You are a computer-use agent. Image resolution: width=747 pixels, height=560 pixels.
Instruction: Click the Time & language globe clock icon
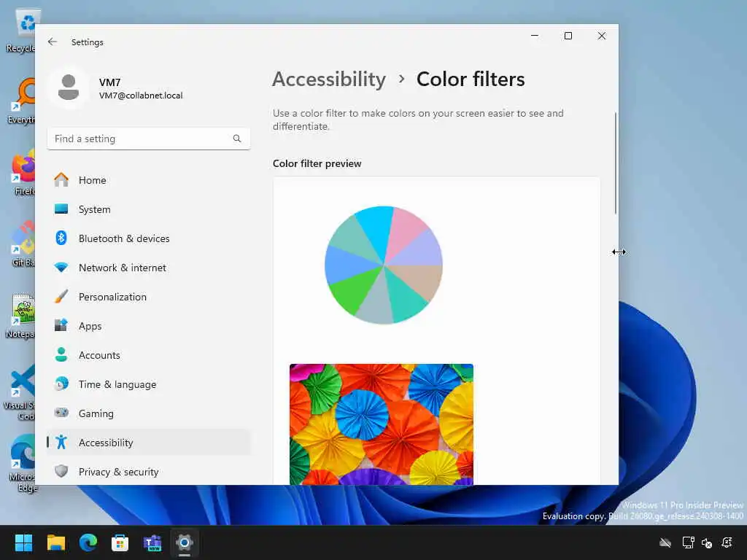pyautogui.click(x=61, y=384)
